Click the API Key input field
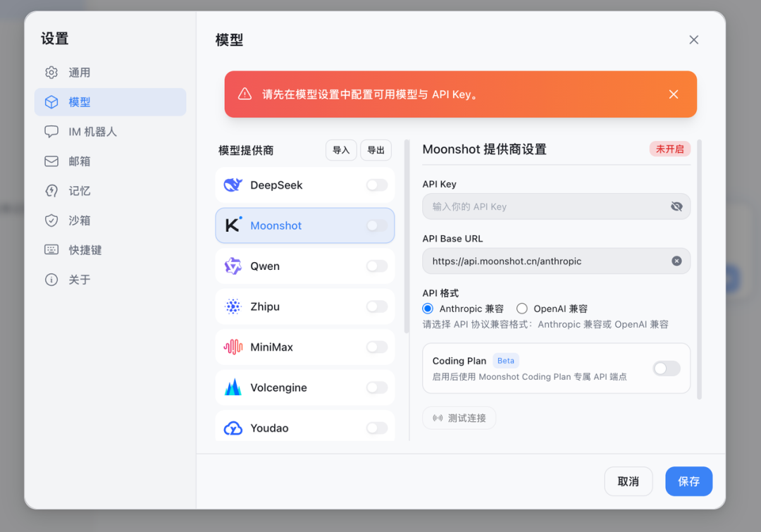This screenshot has width=761, height=532. (556, 206)
